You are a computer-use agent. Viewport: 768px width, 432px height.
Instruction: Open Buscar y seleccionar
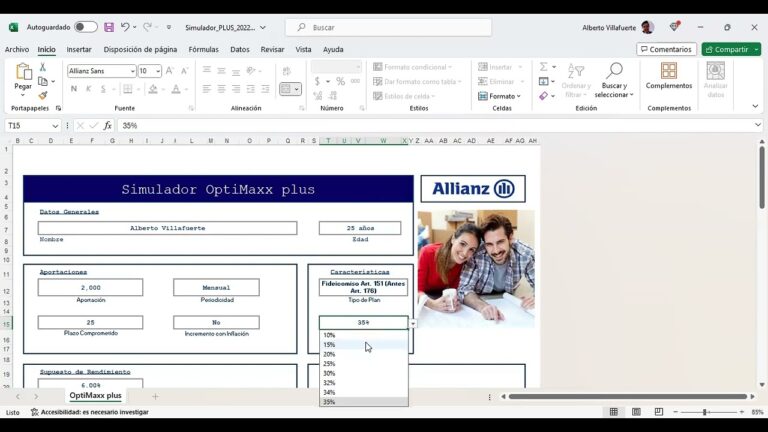coord(614,80)
